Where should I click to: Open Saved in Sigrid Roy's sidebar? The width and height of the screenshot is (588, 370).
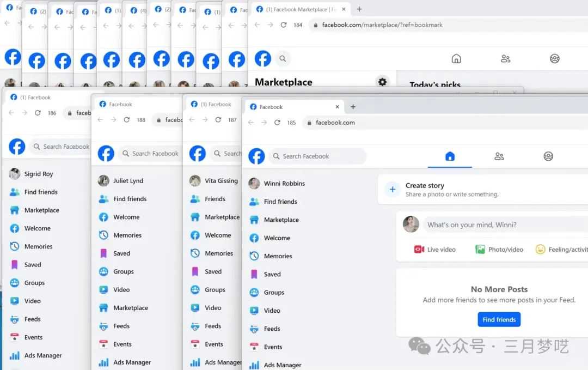tap(25, 264)
